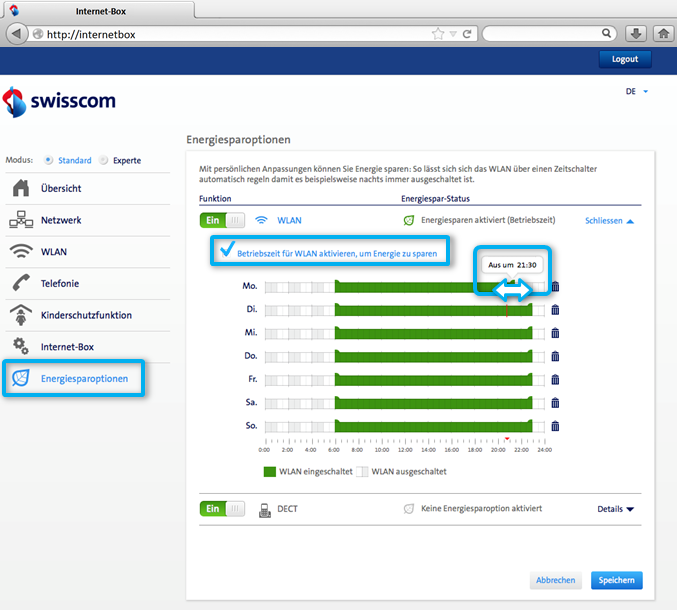
Task: Click the Di. green schedule bar
Action: [x=433, y=310]
